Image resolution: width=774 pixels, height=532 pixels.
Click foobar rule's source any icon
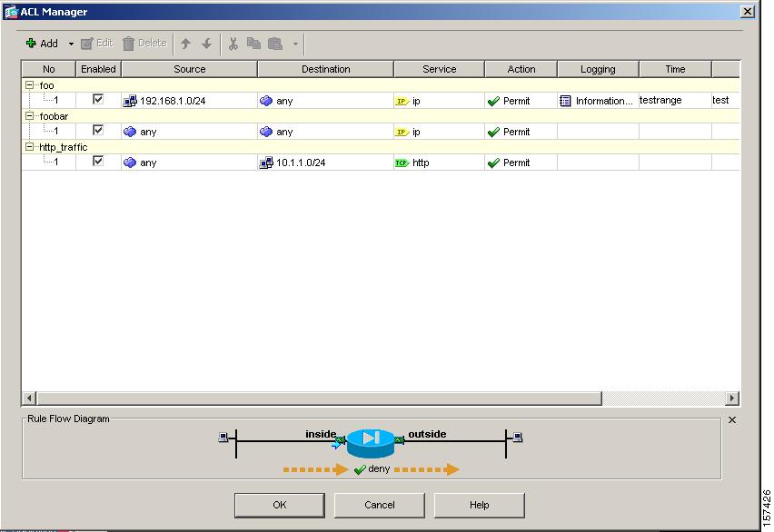(130, 132)
